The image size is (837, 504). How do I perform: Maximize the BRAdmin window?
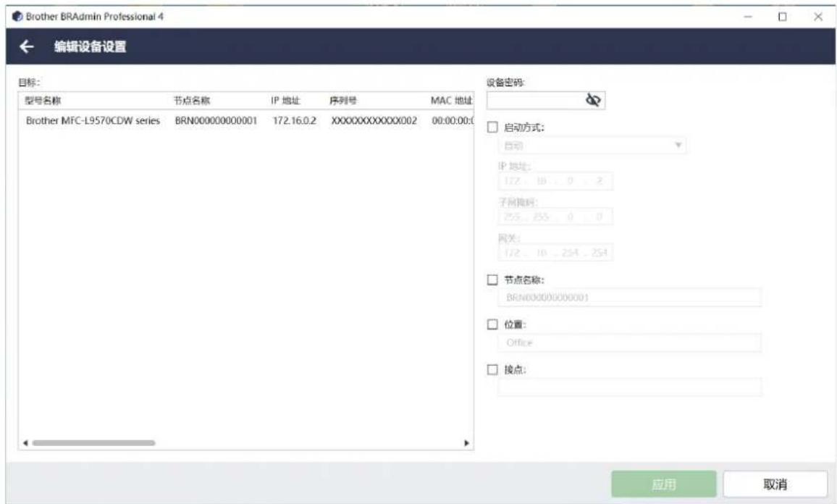click(x=782, y=17)
